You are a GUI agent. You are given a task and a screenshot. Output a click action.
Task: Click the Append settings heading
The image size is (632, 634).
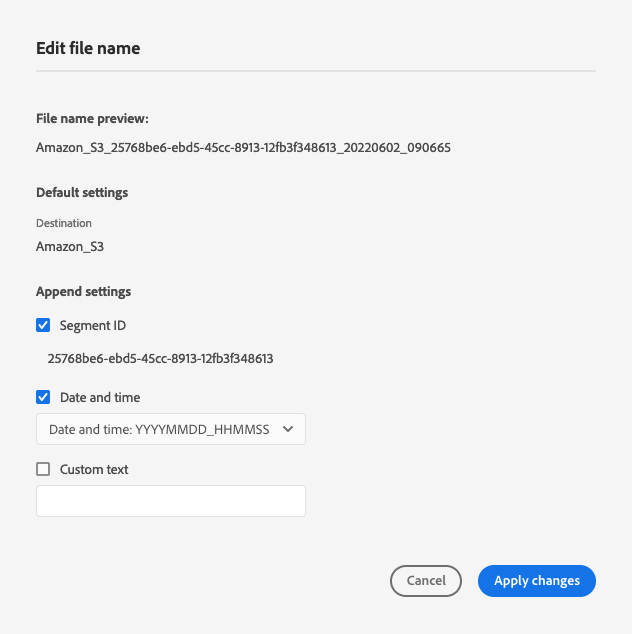coord(84,292)
